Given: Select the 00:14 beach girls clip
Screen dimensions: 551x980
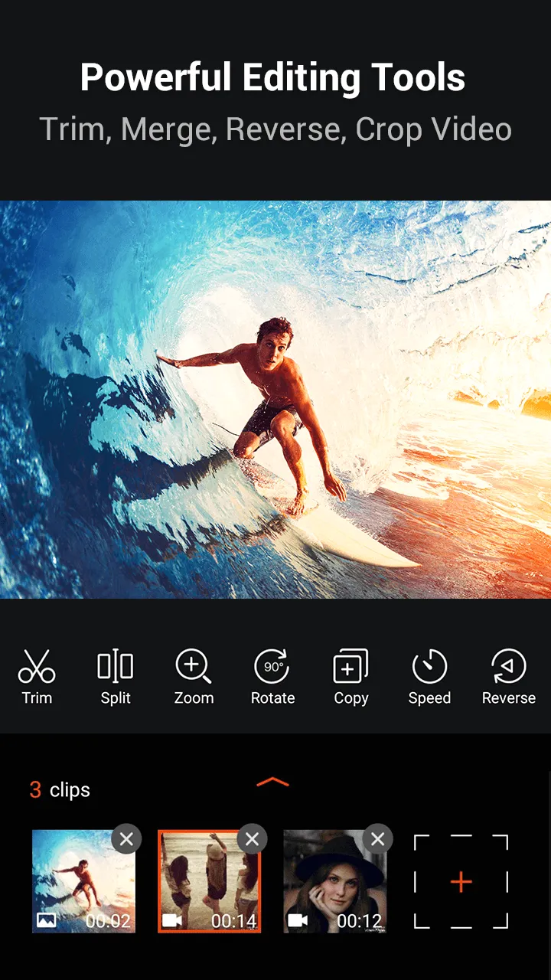Looking at the screenshot, I should pyautogui.click(x=209, y=881).
